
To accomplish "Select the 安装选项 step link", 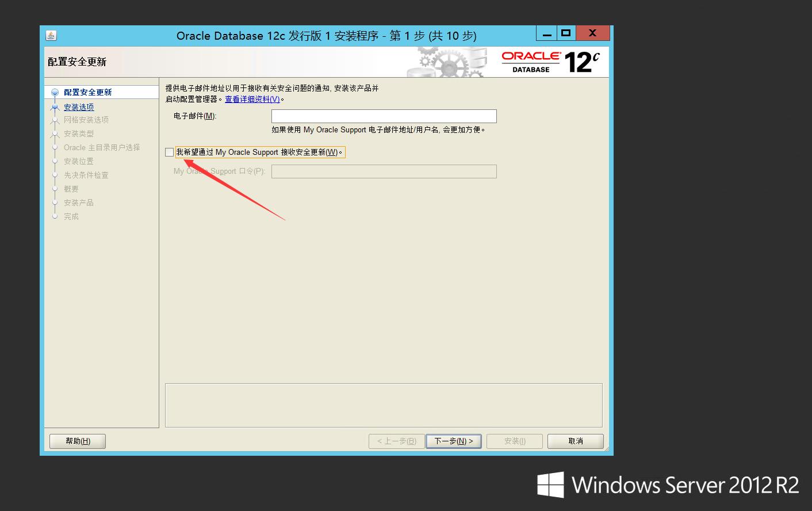I will [x=79, y=107].
